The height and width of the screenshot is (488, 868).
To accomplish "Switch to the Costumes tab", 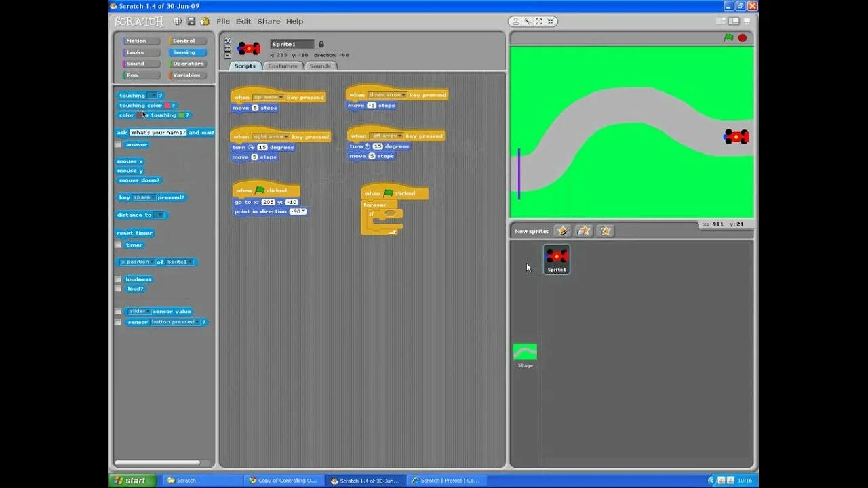I will tap(282, 66).
